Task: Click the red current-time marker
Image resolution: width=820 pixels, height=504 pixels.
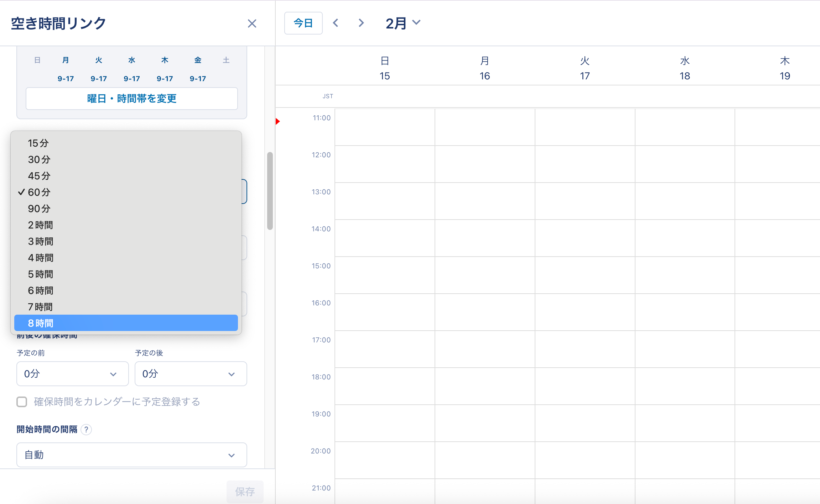Action: [277, 122]
